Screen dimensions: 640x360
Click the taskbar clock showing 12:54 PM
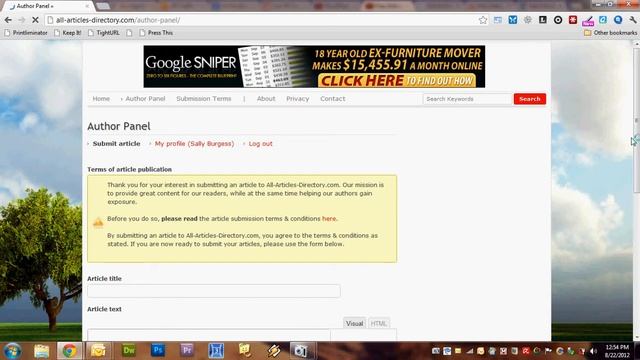(x=617, y=351)
